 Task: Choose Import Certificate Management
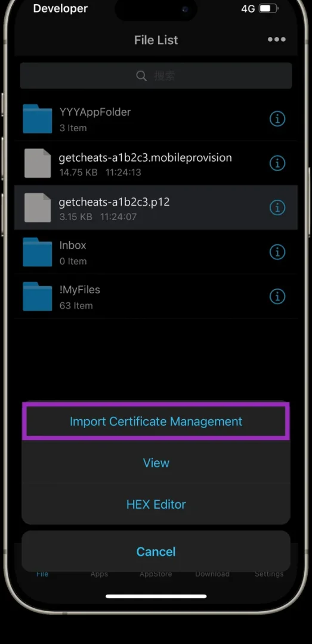[156, 422]
